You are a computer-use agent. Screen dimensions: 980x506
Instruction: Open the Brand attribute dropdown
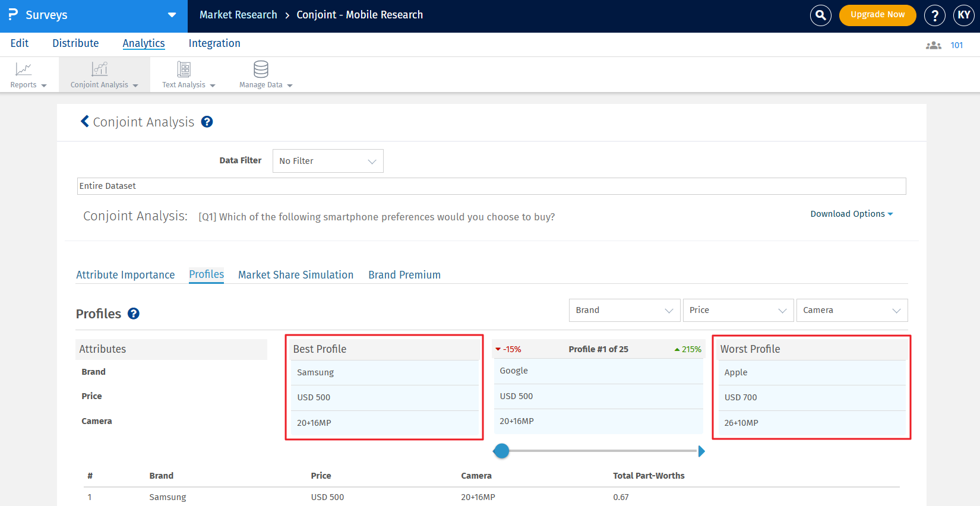click(x=624, y=310)
